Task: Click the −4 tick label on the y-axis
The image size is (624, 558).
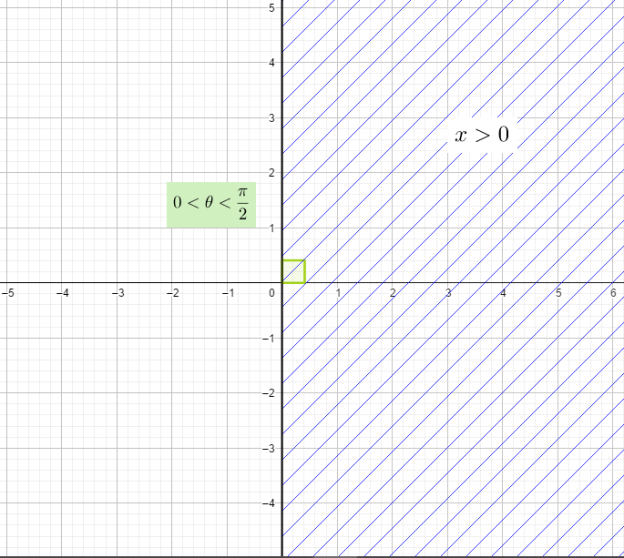Action: (x=270, y=503)
